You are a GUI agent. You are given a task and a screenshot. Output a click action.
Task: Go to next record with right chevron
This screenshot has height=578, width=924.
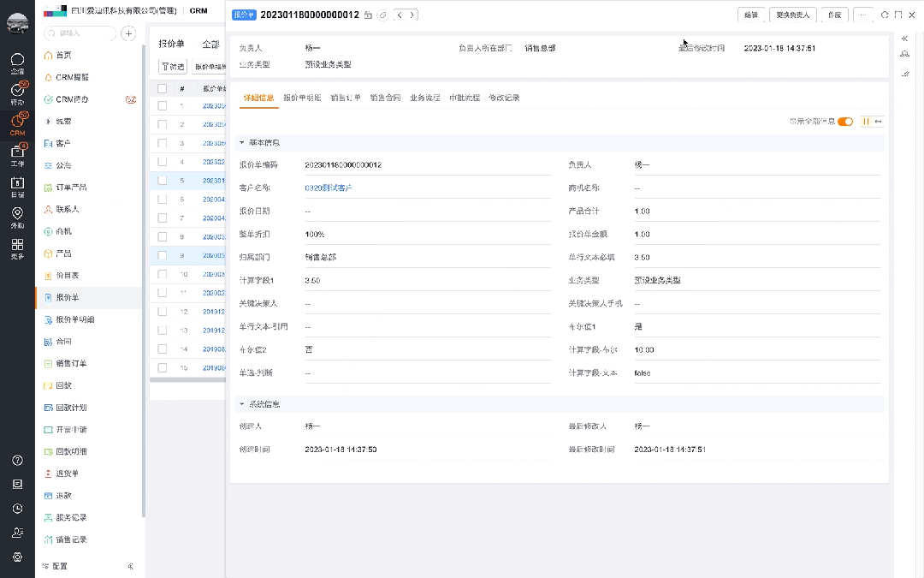(412, 15)
